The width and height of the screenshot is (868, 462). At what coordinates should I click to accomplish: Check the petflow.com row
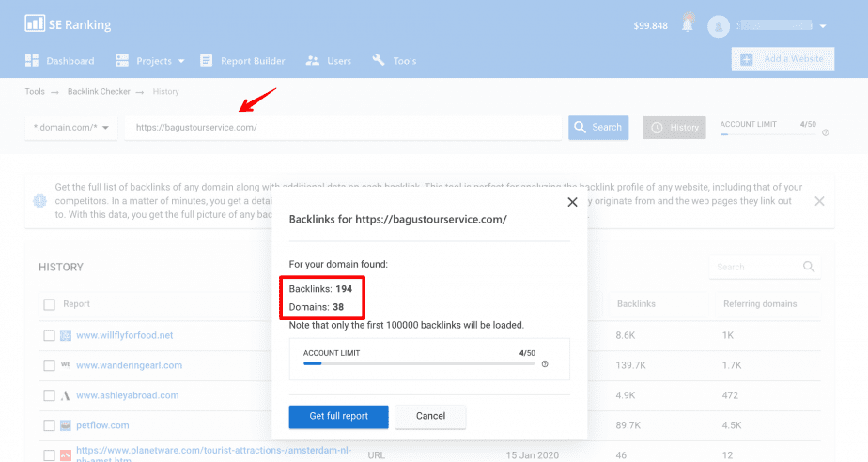49,425
